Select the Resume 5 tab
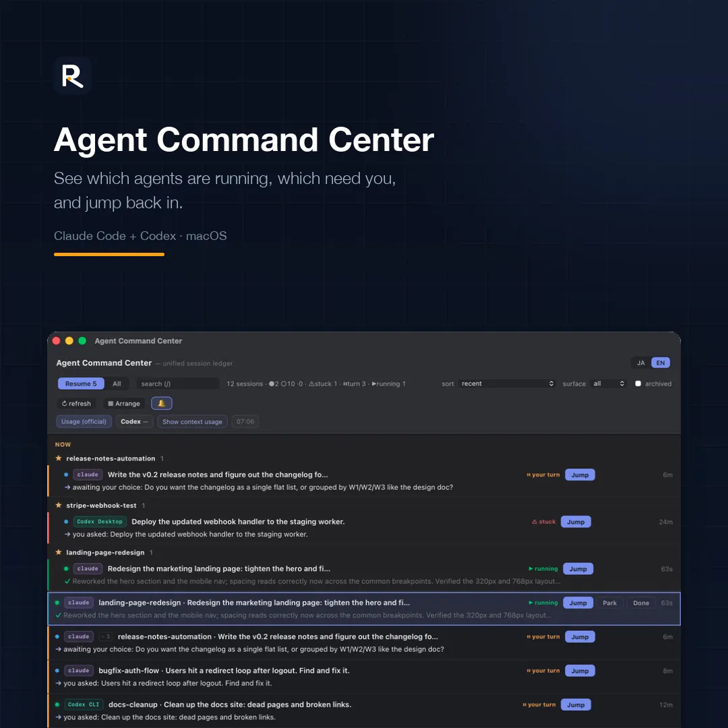 tap(81, 384)
